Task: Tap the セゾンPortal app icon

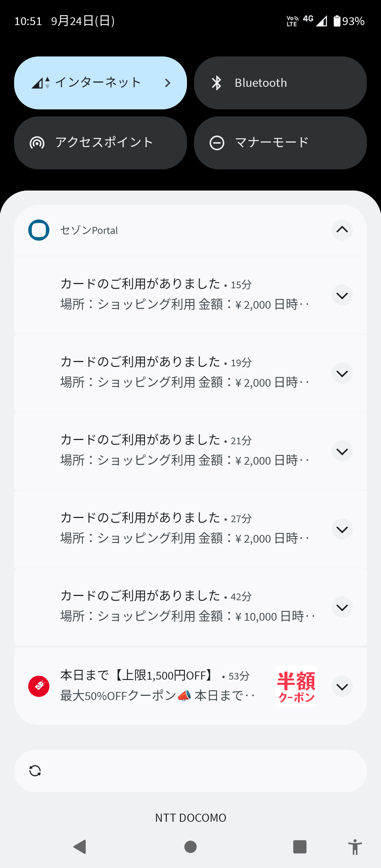Action: (39, 230)
